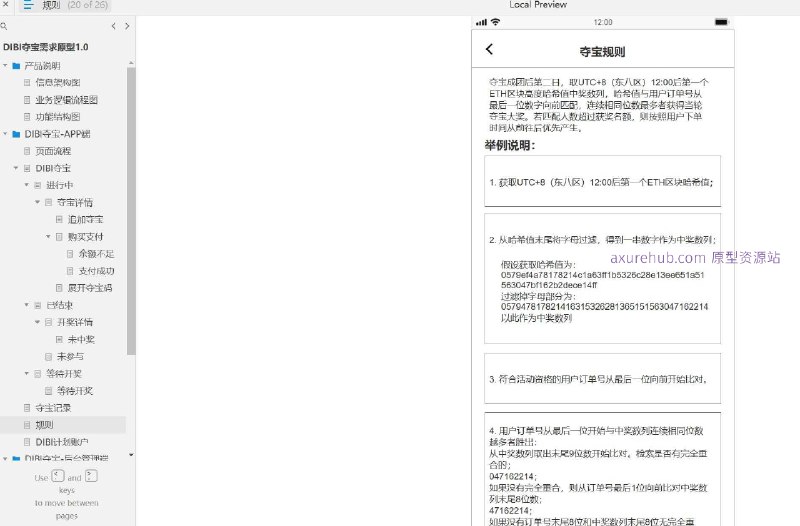The image size is (800, 526).
Task: Click page icon beside 夺宝记录
Action: pyautogui.click(x=27, y=408)
